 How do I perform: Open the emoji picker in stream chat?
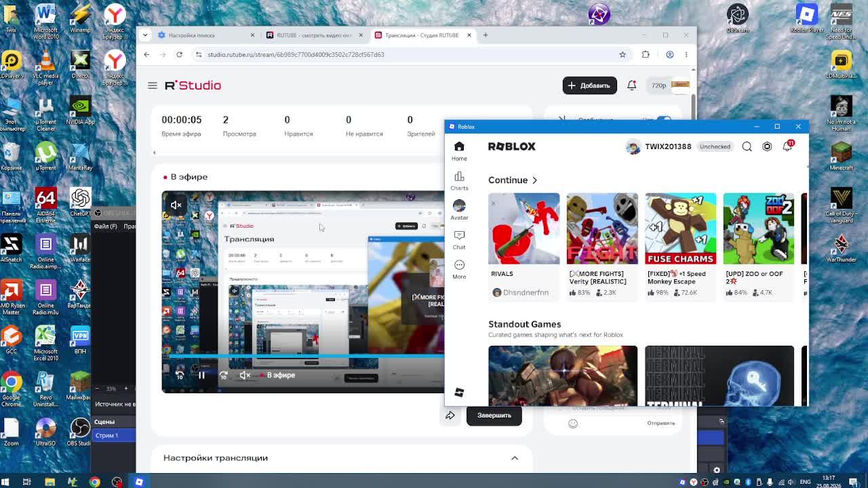(573, 424)
